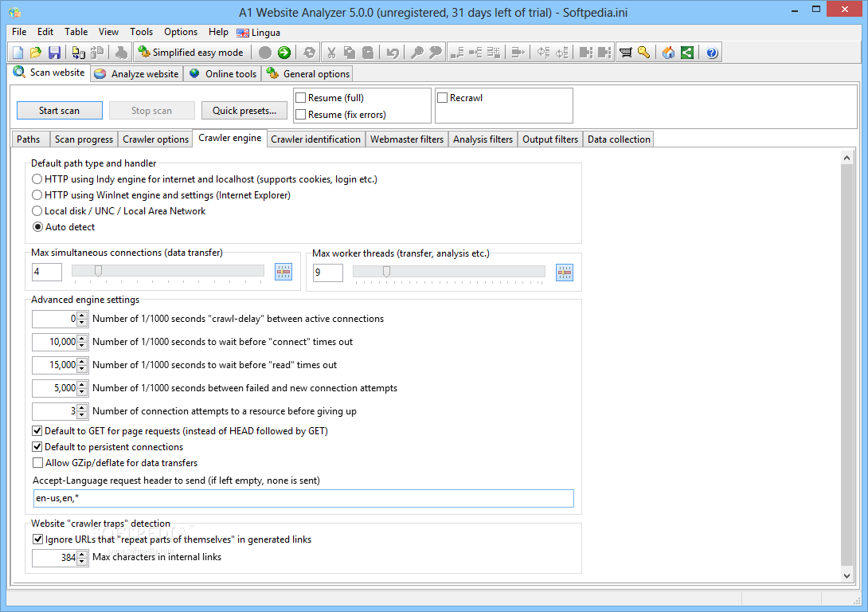Image resolution: width=868 pixels, height=612 pixels.
Task: Open the File menu
Action: tap(19, 32)
